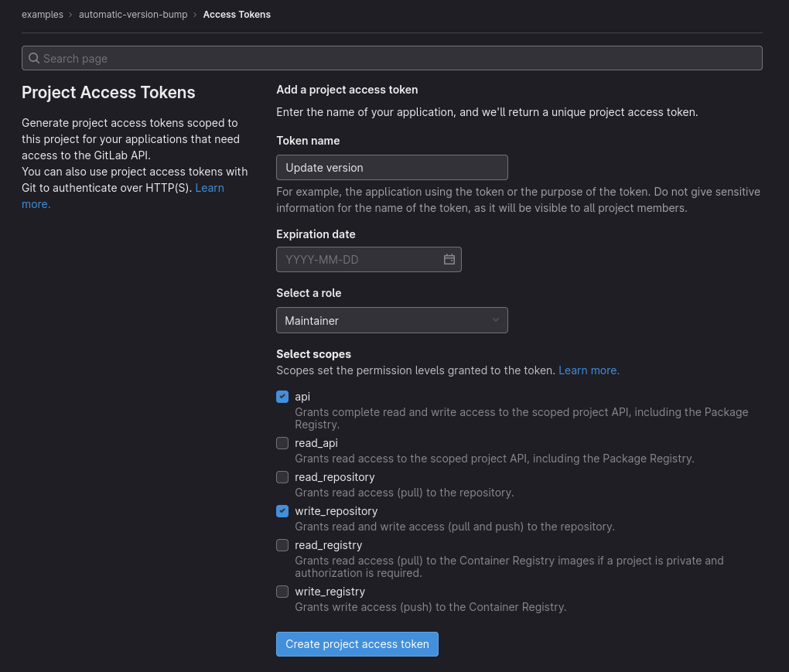Disable the api scope checkbox

[x=282, y=397]
